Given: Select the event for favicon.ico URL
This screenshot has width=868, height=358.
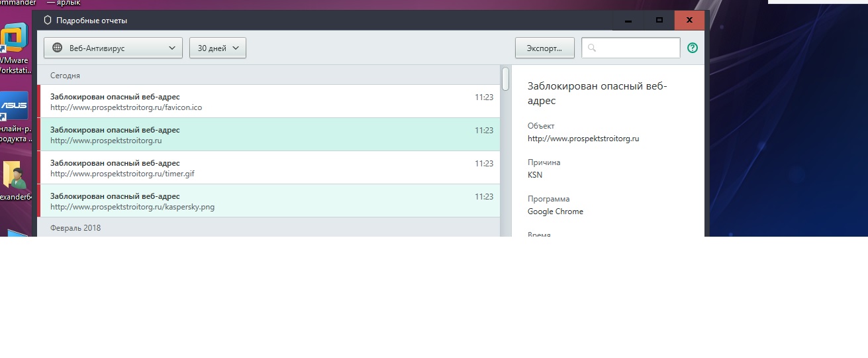Looking at the screenshot, I should pos(269,101).
